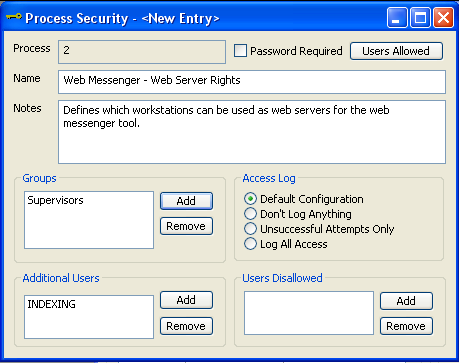Edit the Name text field
The width and height of the screenshot is (459, 363).
pyautogui.click(x=252, y=82)
